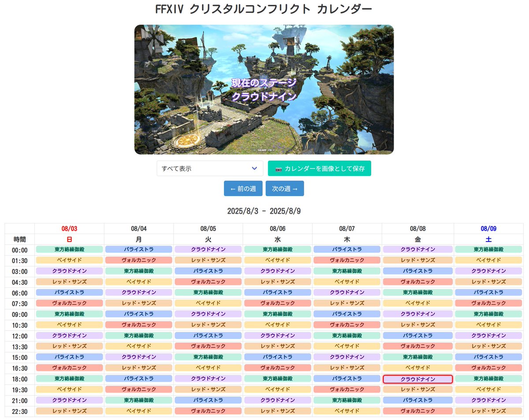Click the 18:00 time row label
This screenshot has width=529, height=420.
point(20,379)
